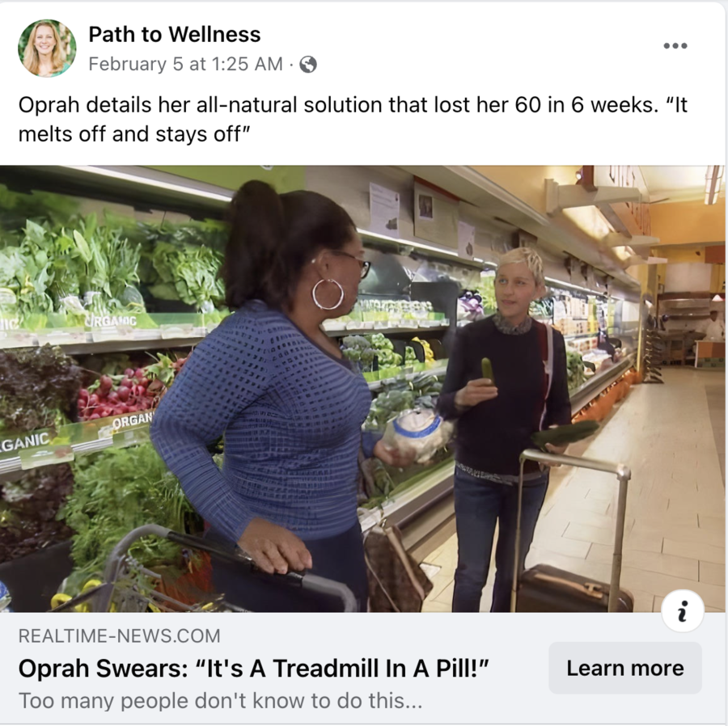The image size is (728, 726).
Task: Open the three-dot post options menu
Action: [x=675, y=45]
